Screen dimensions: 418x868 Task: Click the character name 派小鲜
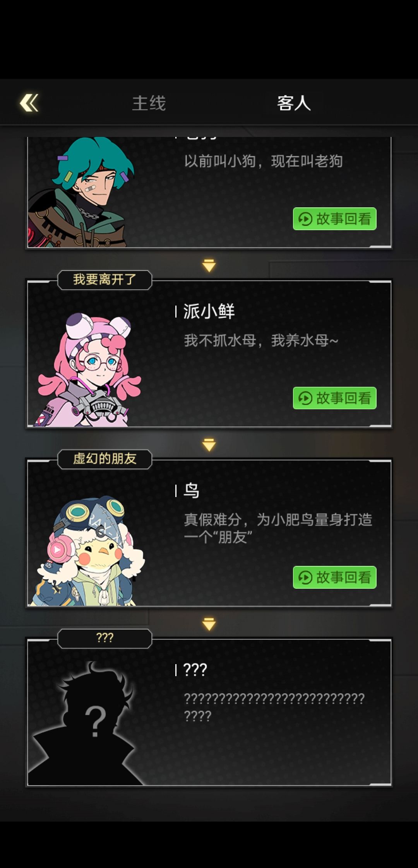coord(209,311)
